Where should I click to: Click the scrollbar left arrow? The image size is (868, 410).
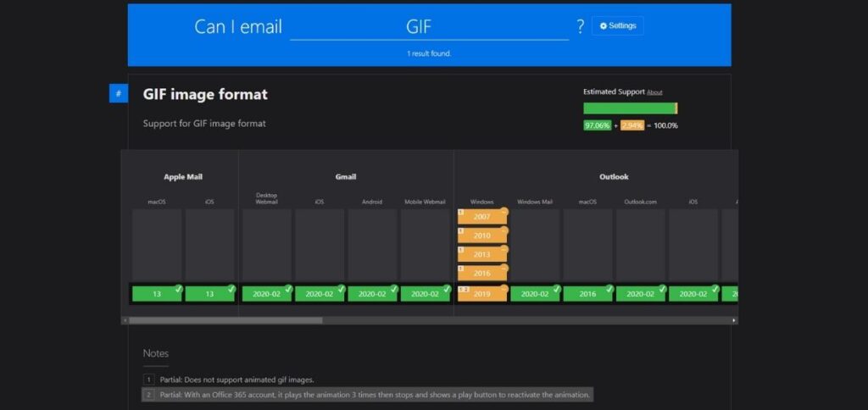[x=125, y=320]
